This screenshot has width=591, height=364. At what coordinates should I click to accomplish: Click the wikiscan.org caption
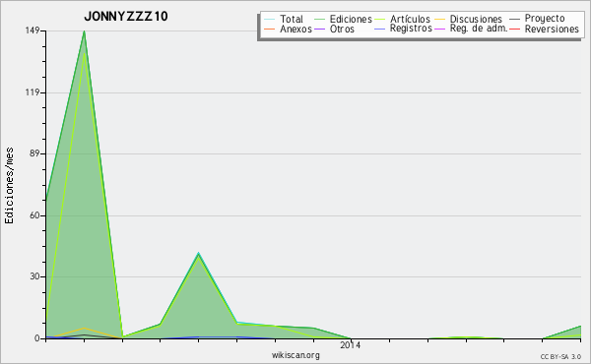click(295, 355)
